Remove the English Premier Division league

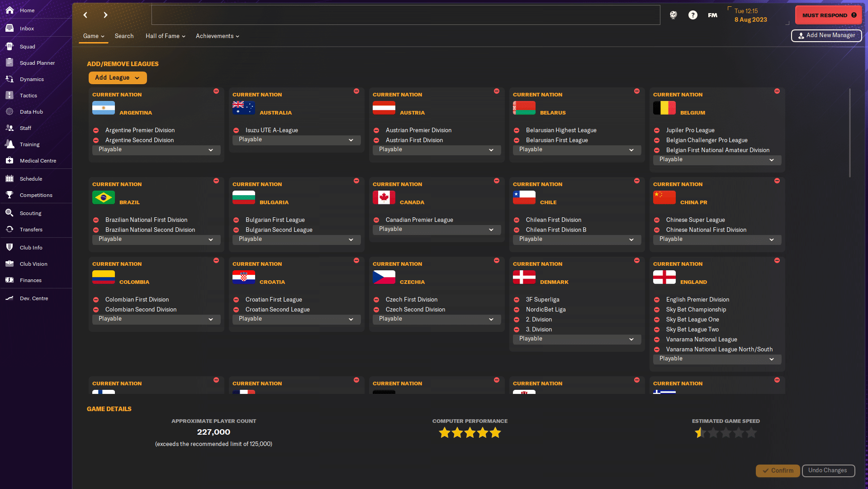click(x=656, y=300)
